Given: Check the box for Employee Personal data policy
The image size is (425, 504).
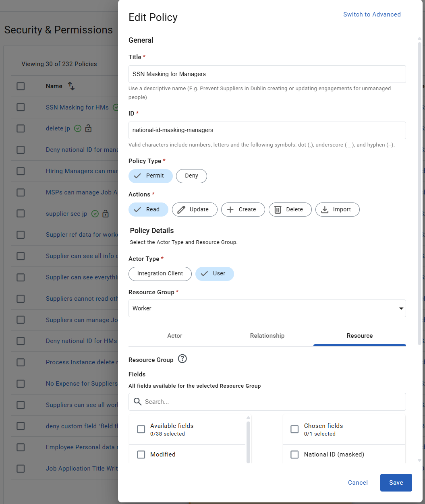Looking at the screenshot, I should click(x=21, y=447).
